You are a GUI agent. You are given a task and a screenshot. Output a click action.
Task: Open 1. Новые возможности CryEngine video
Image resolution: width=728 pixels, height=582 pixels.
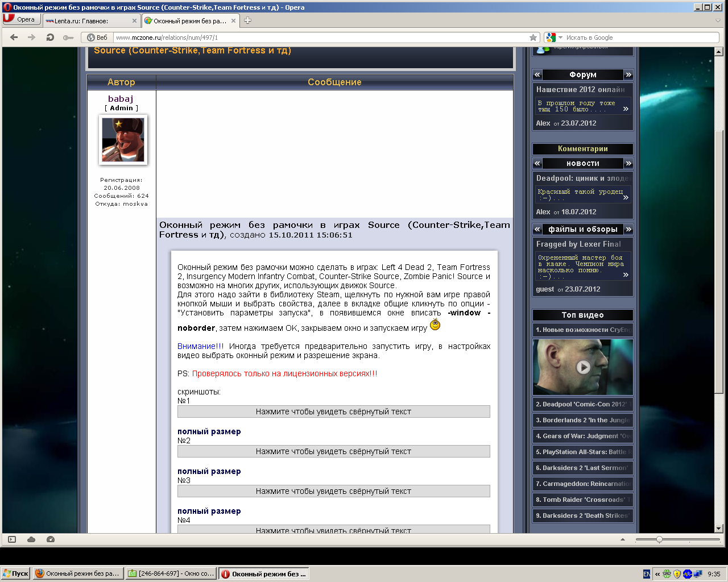tap(583, 330)
